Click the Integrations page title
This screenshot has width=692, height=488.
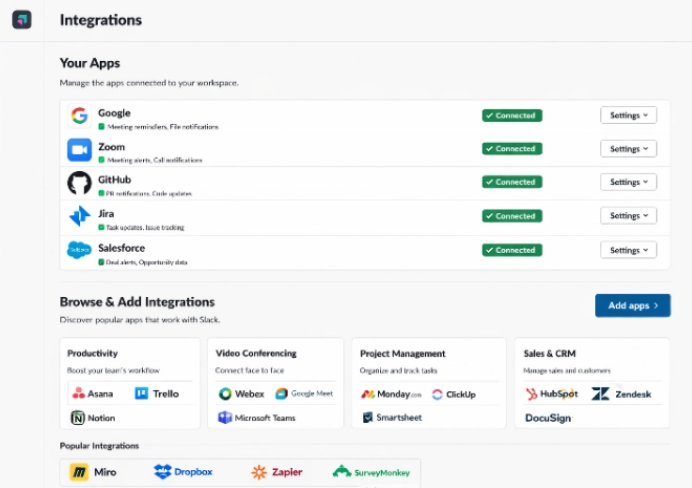101,20
